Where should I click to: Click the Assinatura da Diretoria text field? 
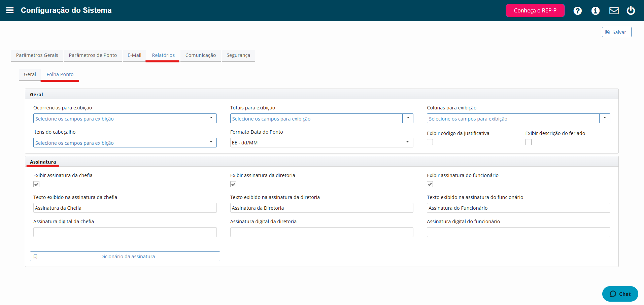click(x=321, y=208)
